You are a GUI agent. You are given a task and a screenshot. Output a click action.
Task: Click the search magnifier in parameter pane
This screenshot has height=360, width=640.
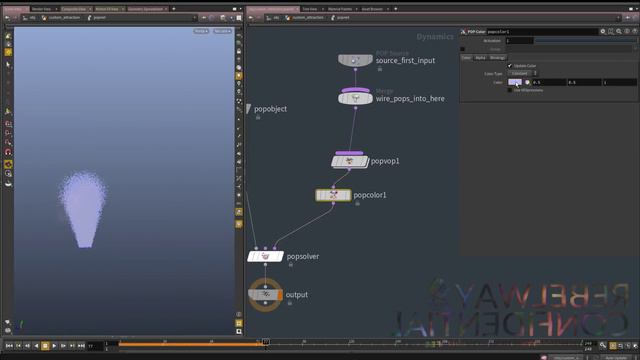(619, 31)
